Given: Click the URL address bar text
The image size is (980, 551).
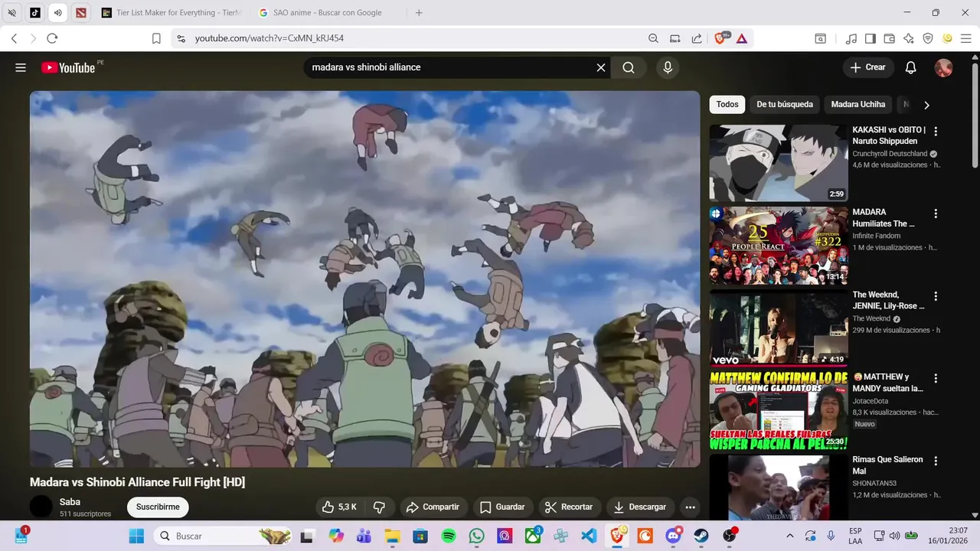Looking at the screenshot, I should (x=269, y=38).
